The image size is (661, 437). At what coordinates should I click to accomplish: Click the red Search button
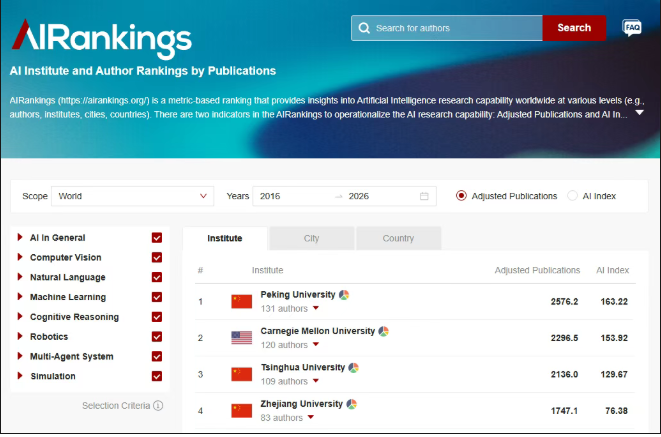click(x=574, y=28)
